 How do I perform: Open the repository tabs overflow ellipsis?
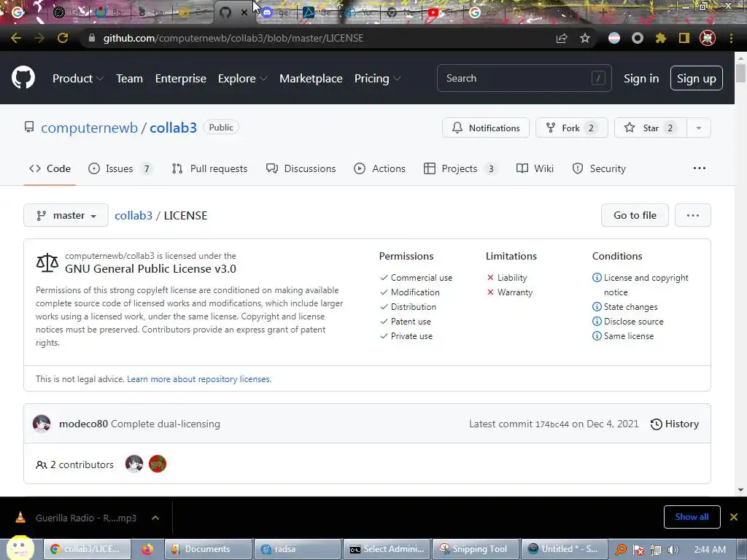[x=700, y=168]
